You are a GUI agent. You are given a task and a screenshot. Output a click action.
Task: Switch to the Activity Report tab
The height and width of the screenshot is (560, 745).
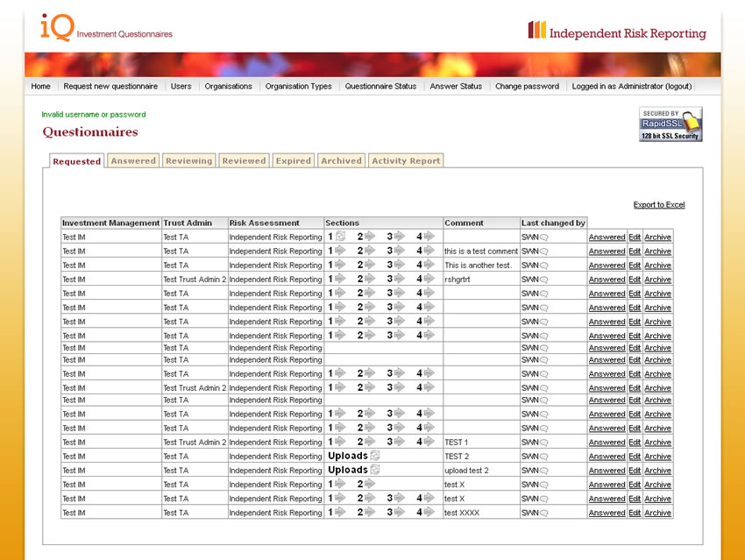click(406, 160)
